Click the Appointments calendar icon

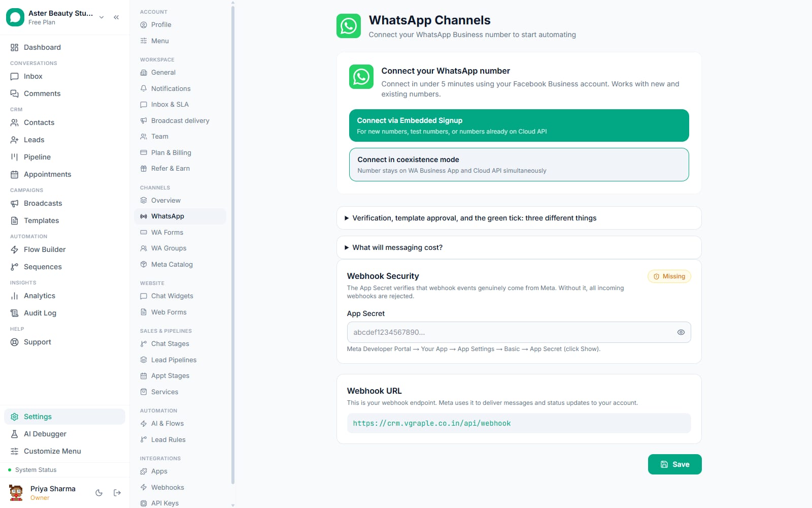pyautogui.click(x=14, y=174)
